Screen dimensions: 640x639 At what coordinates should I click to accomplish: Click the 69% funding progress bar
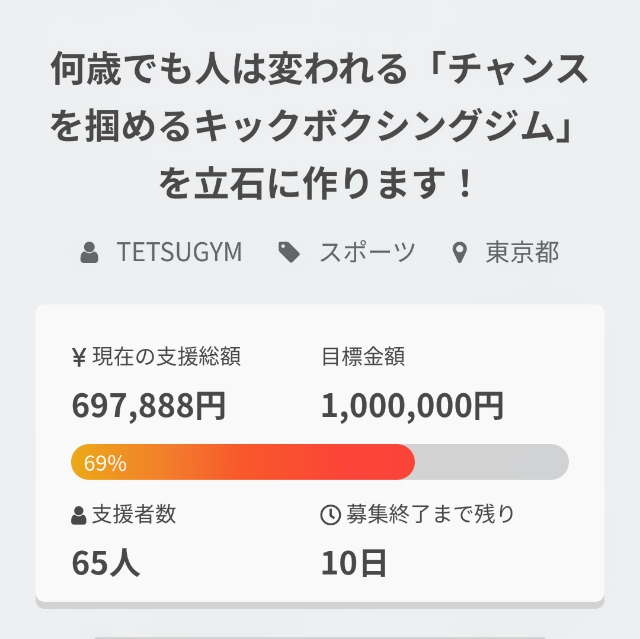point(320,462)
